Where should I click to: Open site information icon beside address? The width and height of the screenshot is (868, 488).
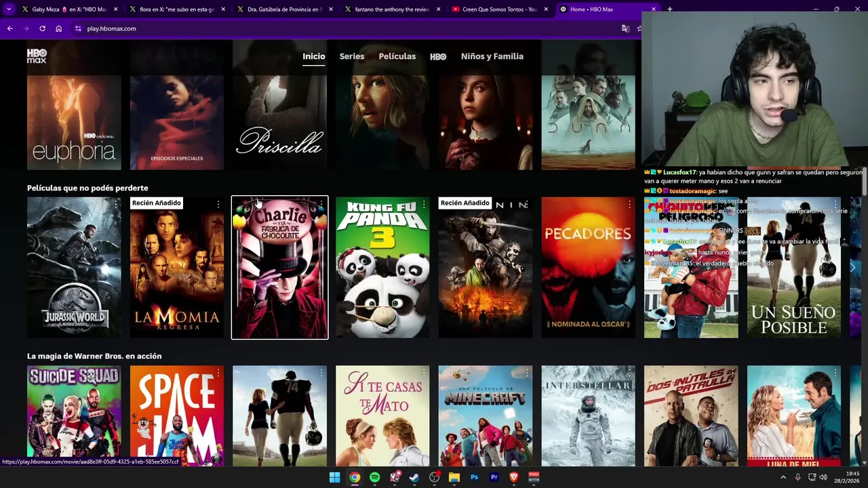click(x=78, y=28)
